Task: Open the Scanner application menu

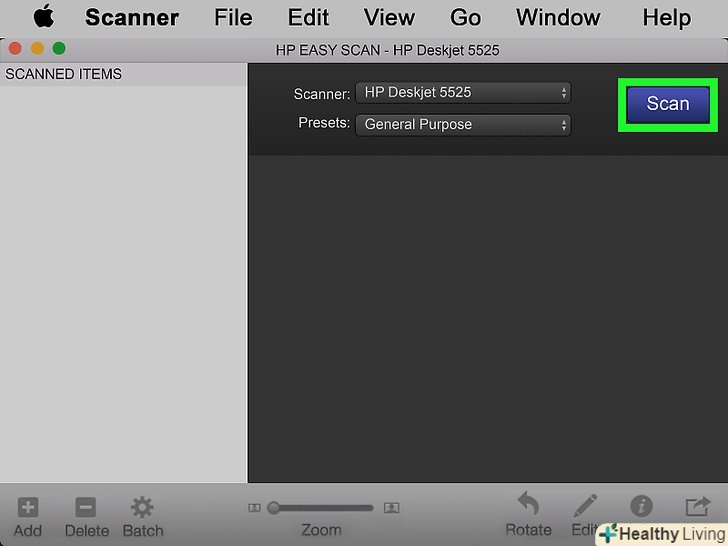Action: pos(132,18)
